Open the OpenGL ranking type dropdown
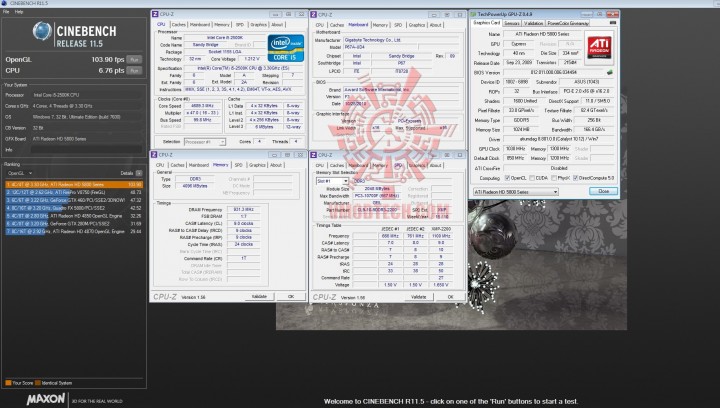This screenshot has height=408, width=720. 19,173
